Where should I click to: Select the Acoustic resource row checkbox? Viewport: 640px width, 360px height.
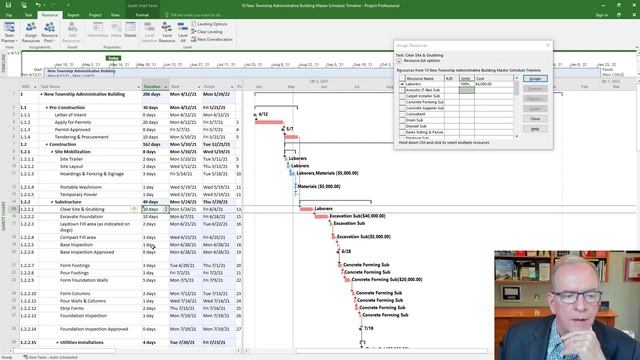(x=402, y=90)
